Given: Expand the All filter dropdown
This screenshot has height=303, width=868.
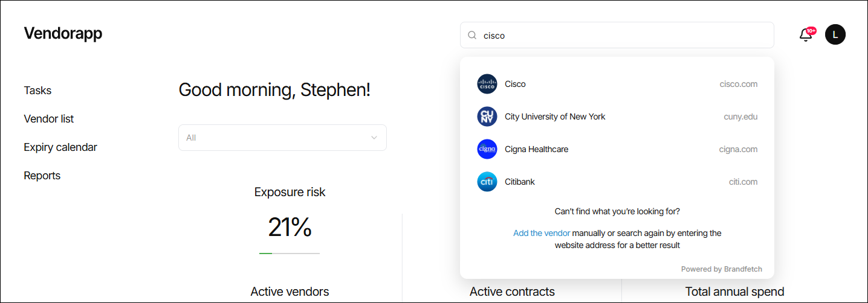Looking at the screenshot, I should (x=282, y=138).
